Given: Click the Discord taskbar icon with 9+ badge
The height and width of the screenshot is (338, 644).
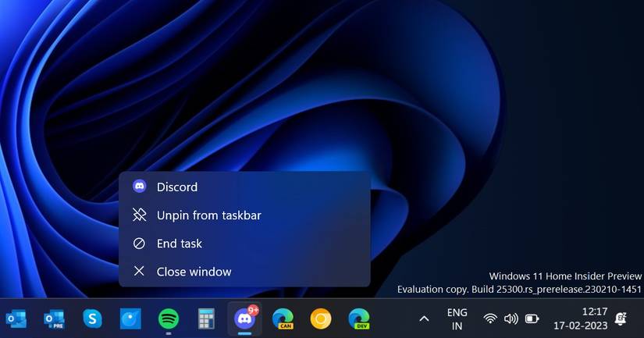Looking at the screenshot, I should [245, 318].
